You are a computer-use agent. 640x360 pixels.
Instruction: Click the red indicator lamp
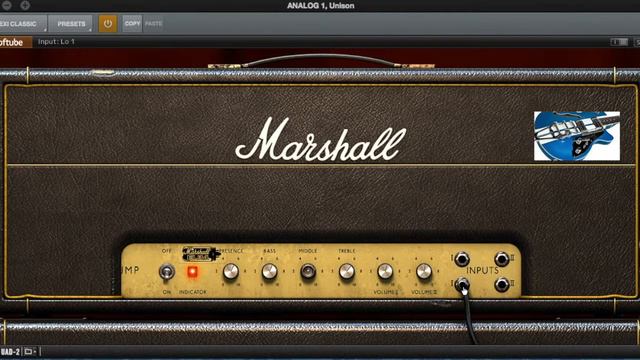pos(192,272)
